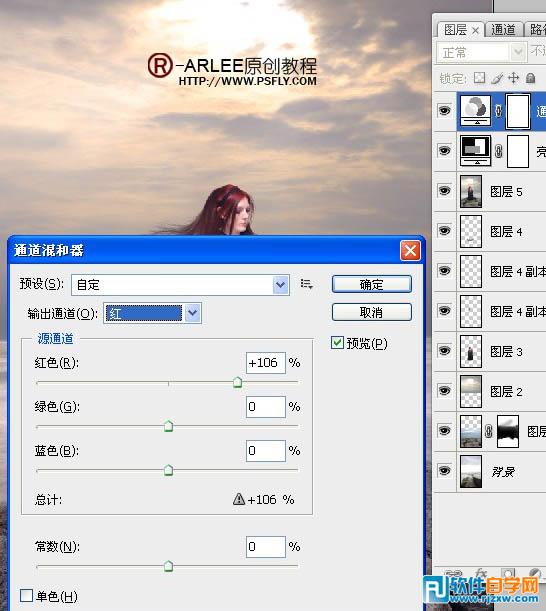546x611 pixels.
Task: Click the lock transparent pixels icon
Action: click(x=479, y=78)
